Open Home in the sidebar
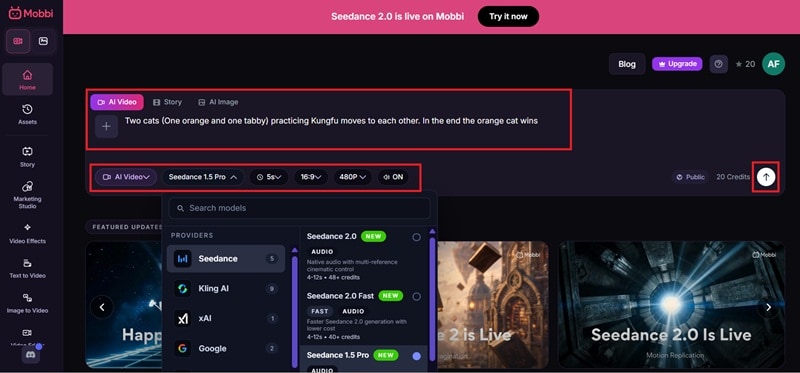 tap(28, 80)
